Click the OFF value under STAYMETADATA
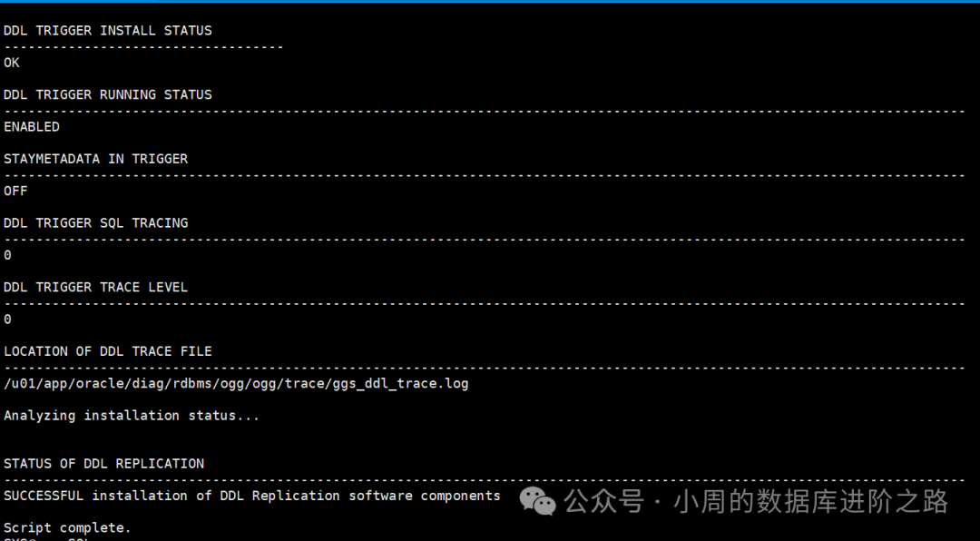980x541 pixels. [15, 191]
